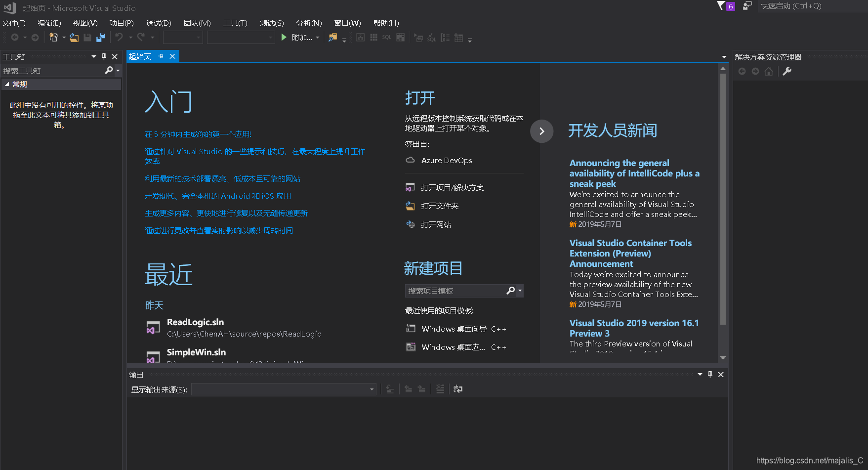Click the Undo toolbar icon
Screen dimensions: 868x470
pos(119,37)
